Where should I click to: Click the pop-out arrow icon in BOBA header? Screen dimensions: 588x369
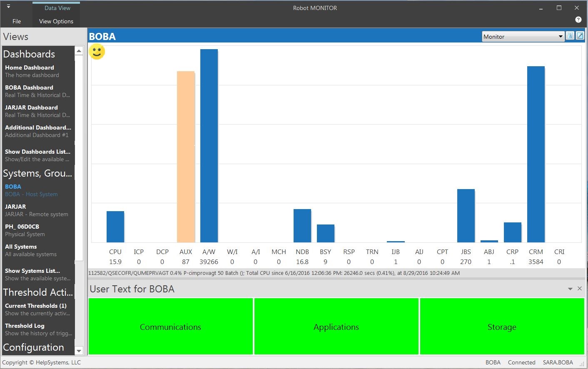tap(580, 36)
